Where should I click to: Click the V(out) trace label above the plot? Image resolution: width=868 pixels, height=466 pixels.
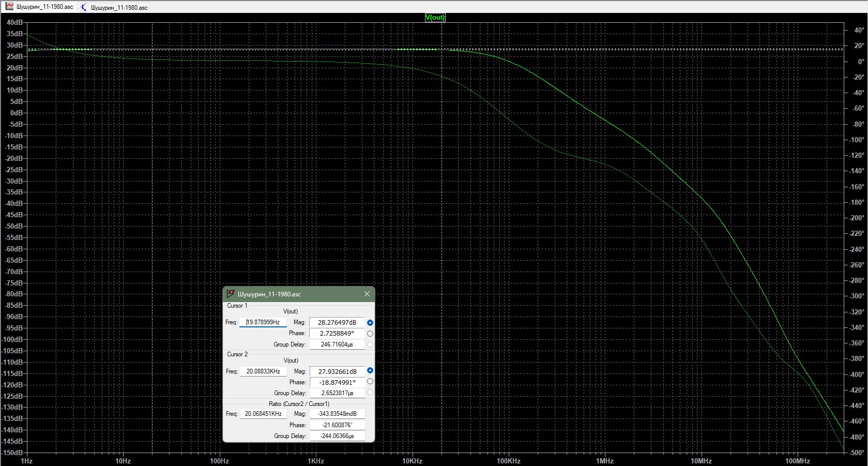click(435, 17)
